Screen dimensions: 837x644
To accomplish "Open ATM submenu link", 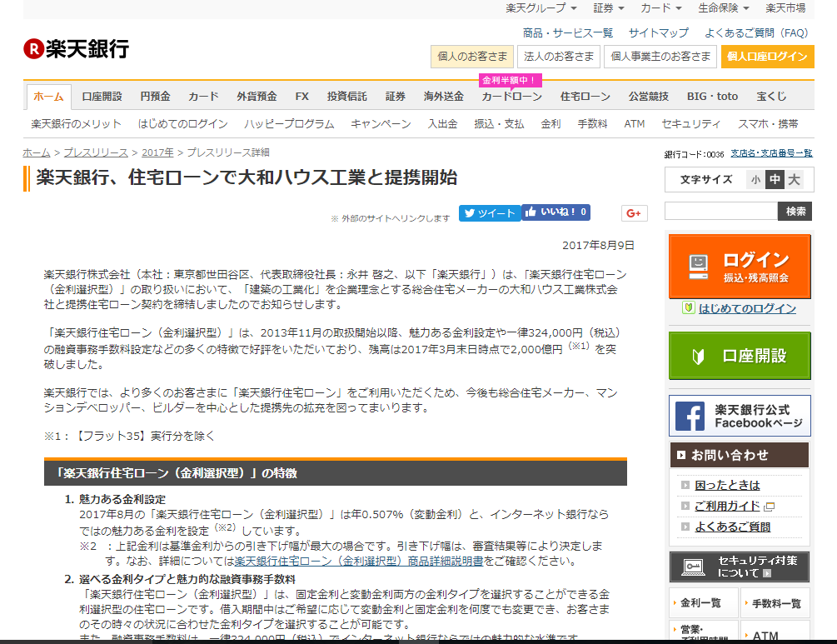I will coord(635,124).
